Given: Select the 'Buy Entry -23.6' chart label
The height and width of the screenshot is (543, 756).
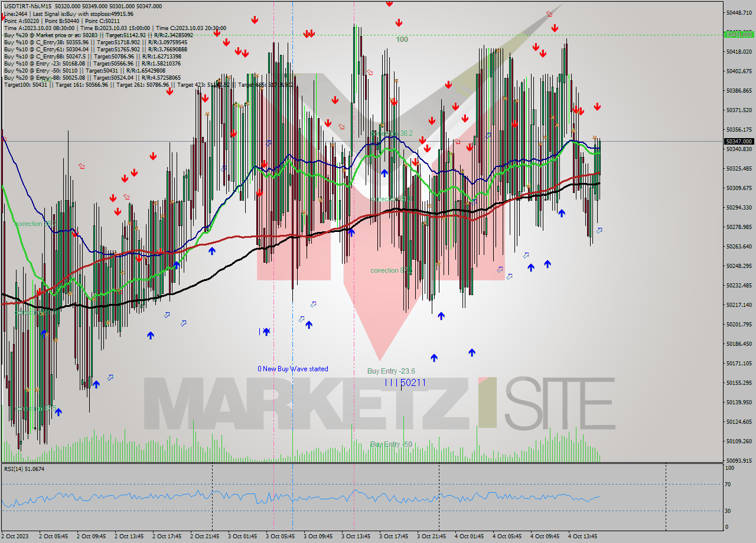Looking at the screenshot, I should point(391,371).
